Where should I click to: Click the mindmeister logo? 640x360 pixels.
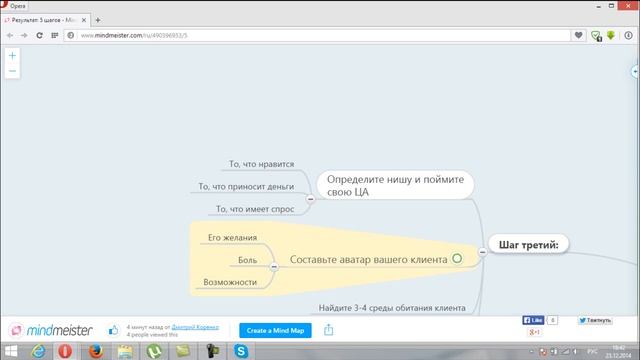tap(51, 330)
